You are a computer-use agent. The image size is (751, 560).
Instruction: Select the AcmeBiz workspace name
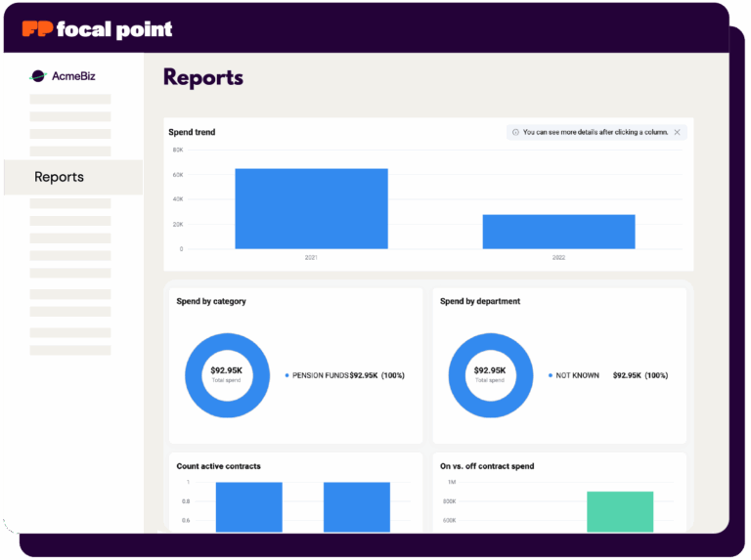(x=73, y=75)
